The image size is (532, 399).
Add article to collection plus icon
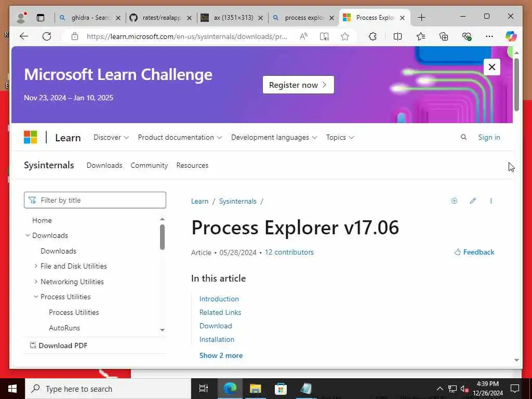coord(454,201)
